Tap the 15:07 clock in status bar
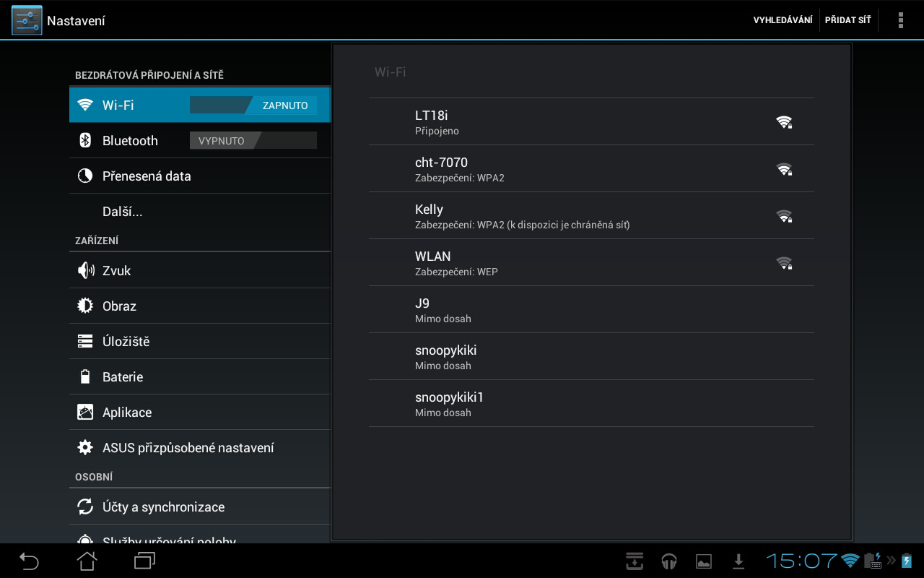Image resolution: width=924 pixels, height=578 pixels. (x=802, y=561)
